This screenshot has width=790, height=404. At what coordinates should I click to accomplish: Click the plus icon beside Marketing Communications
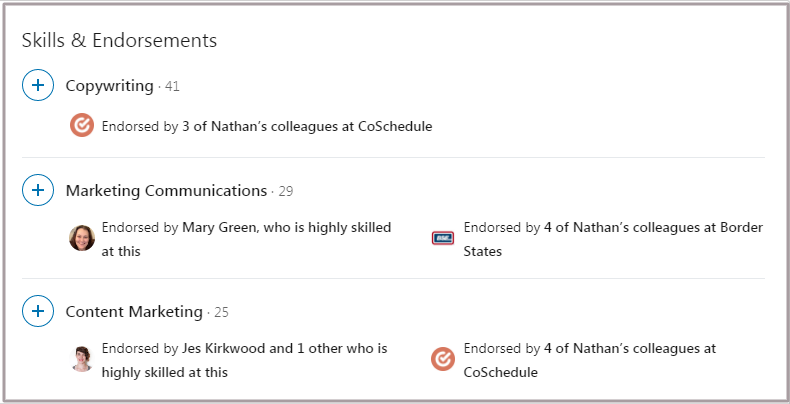(x=38, y=190)
